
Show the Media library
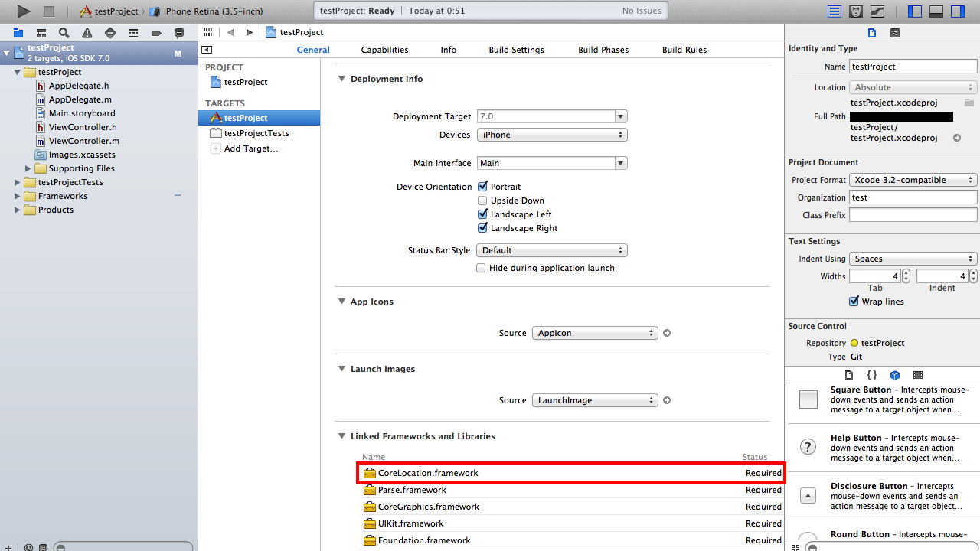[x=918, y=375]
